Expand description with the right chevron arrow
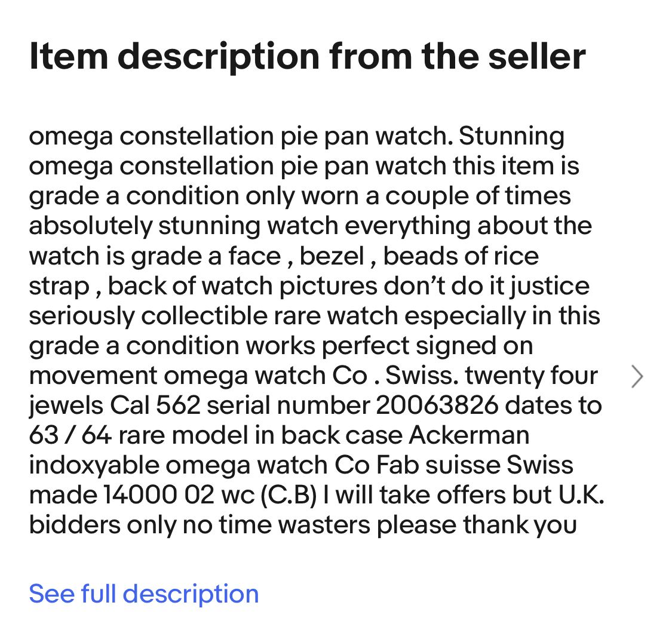The image size is (672, 633). coord(637,377)
